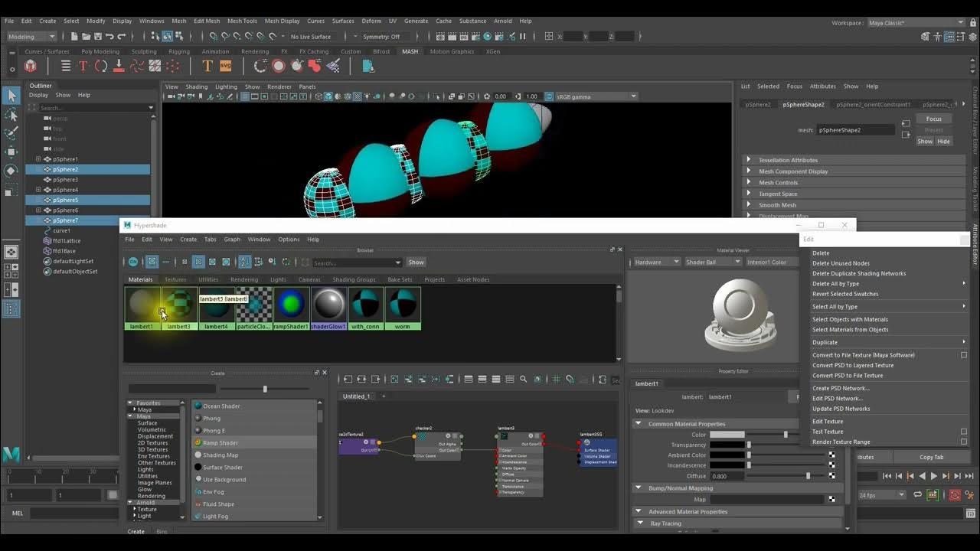Switch to the Textures tab in Hypershade
The image size is (980, 551).
[x=175, y=279]
